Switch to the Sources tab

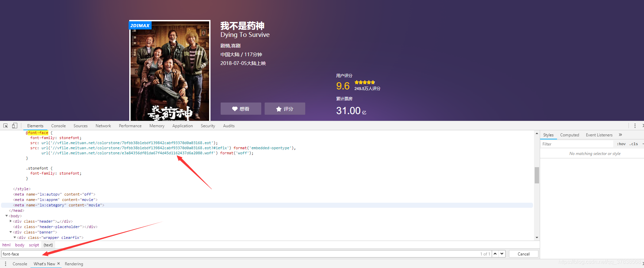pos(81,126)
